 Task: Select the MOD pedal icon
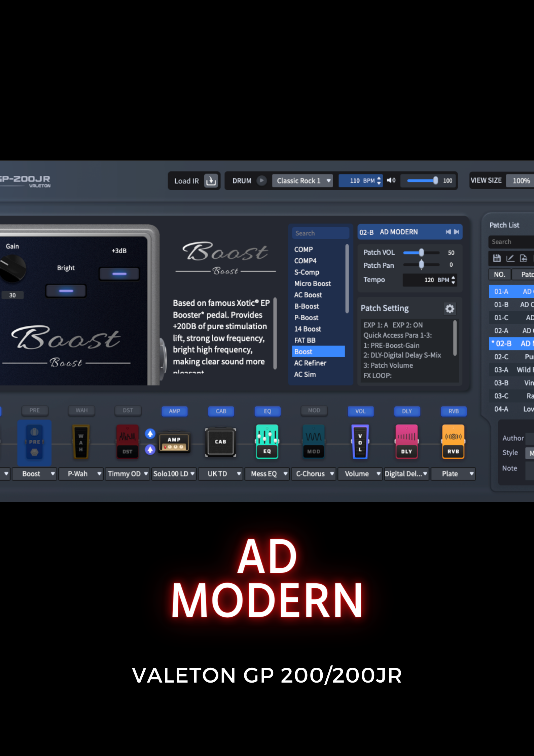click(314, 442)
